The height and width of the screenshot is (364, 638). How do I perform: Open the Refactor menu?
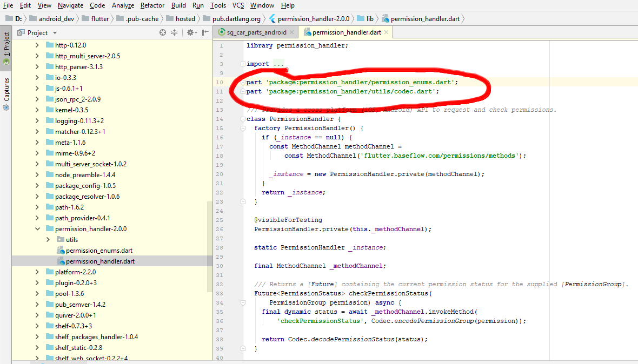click(152, 5)
